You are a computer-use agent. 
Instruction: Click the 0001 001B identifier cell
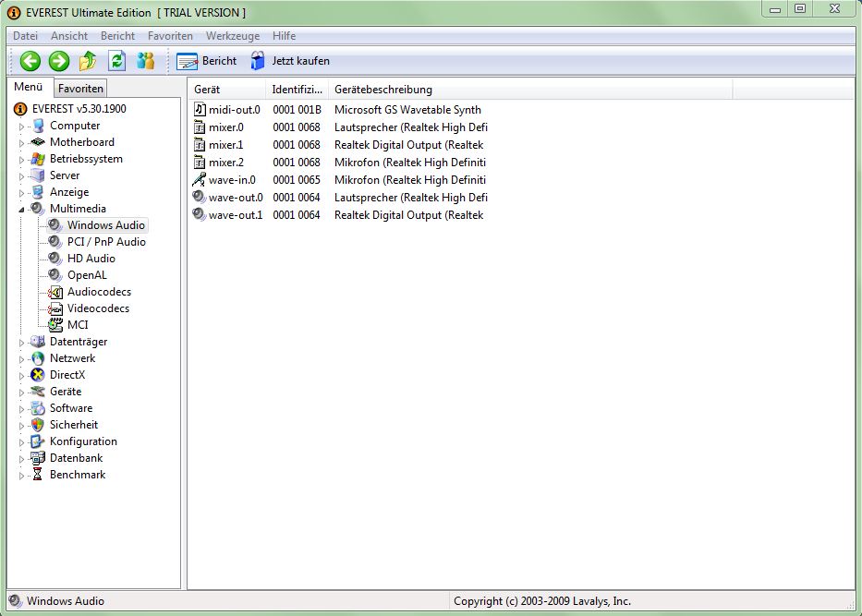[297, 109]
